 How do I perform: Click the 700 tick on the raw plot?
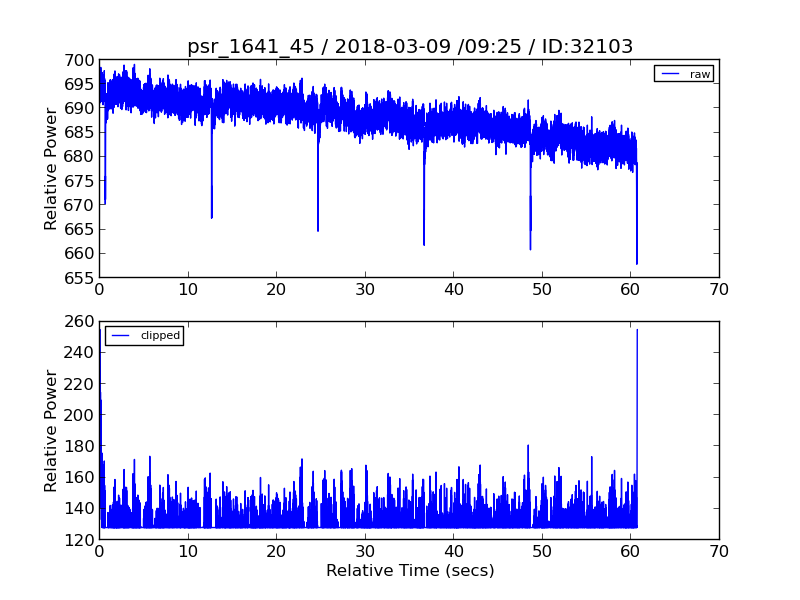(x=79, y=60)
